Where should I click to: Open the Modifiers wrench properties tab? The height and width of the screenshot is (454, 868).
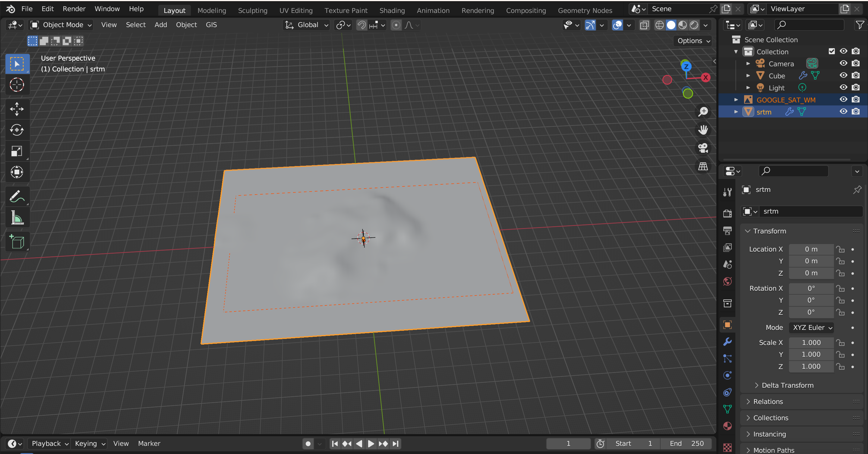point(728,342)
